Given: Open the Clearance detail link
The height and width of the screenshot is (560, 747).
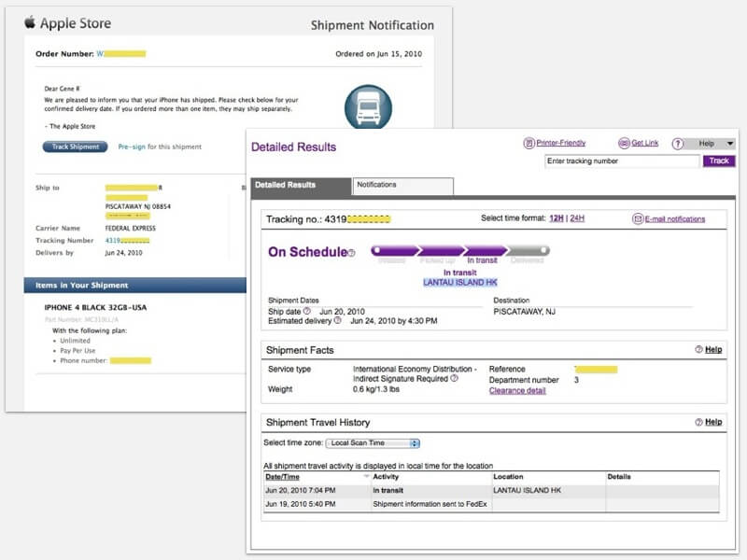Looking at the screenshot, I should point(517,390).
